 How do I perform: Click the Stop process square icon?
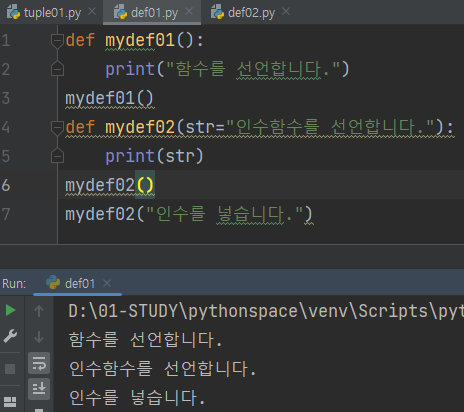click(10, 369)
